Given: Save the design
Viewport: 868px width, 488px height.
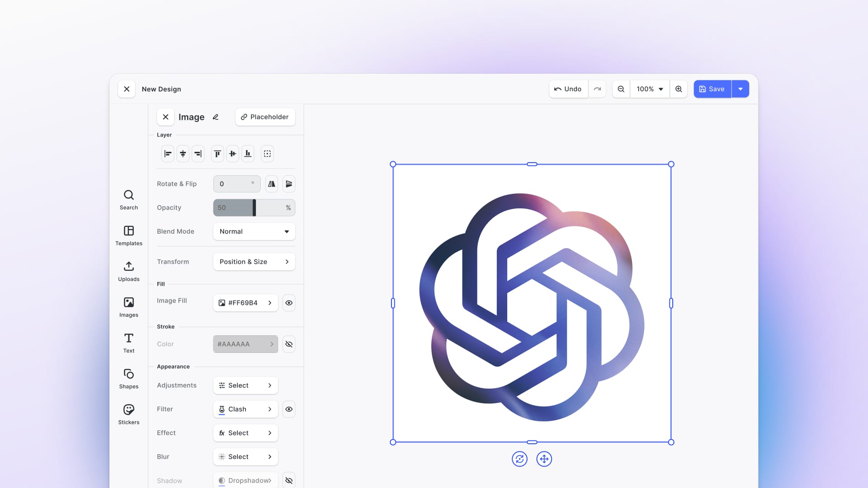Looking at the screenshot, I should pyautogui.click(x=712, y=89).
